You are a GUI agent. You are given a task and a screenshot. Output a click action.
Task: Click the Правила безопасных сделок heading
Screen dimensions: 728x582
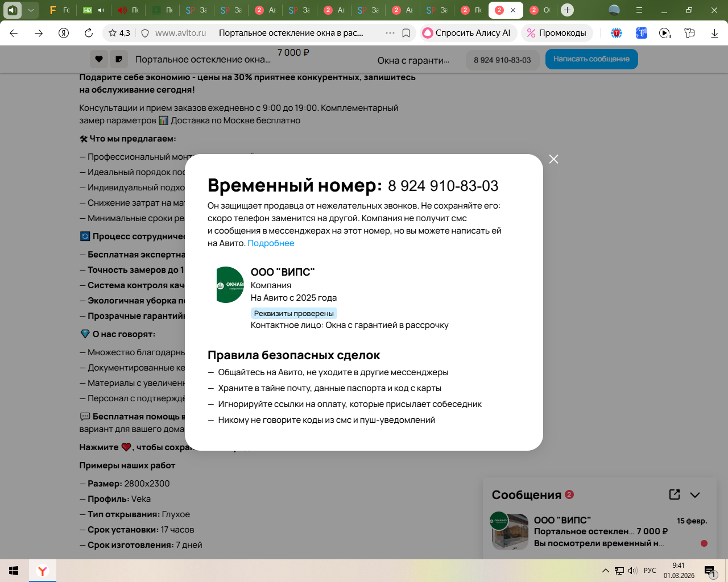[x=293, y=355]
